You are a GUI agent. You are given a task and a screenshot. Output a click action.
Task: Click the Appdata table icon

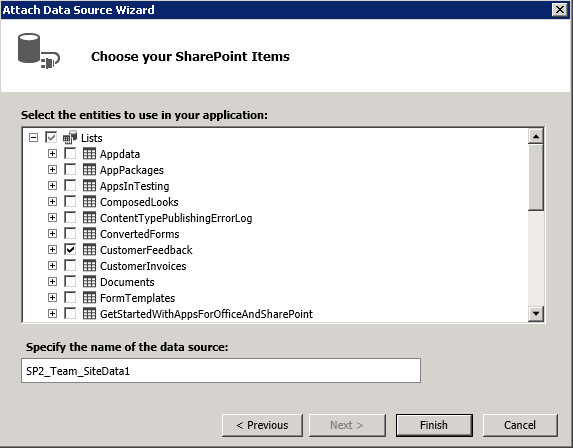pos(89,153)
